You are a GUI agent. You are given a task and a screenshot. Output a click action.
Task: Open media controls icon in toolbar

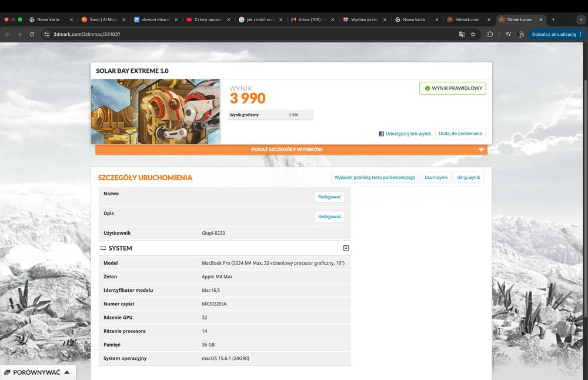tap(508, 34)
